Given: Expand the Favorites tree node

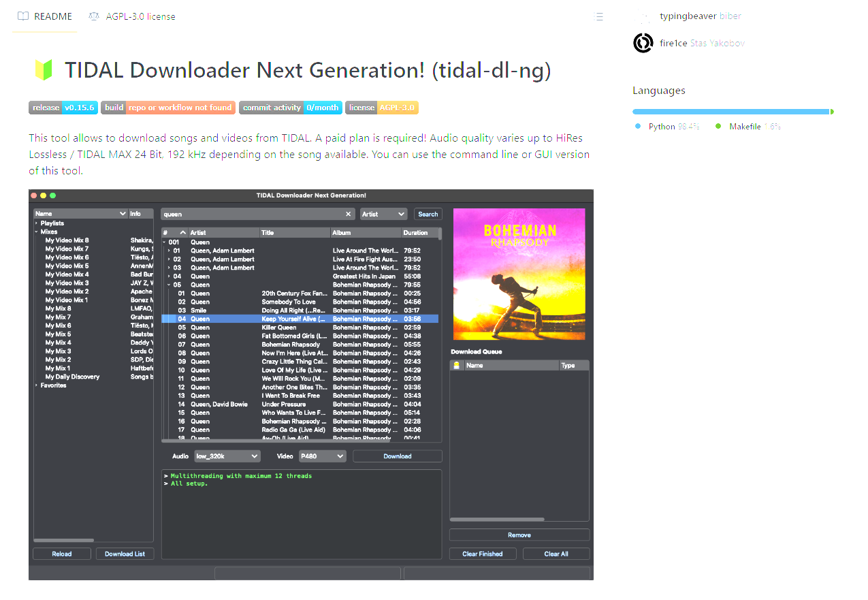Looking at the screenshot, I should click(x=36, y=385).
